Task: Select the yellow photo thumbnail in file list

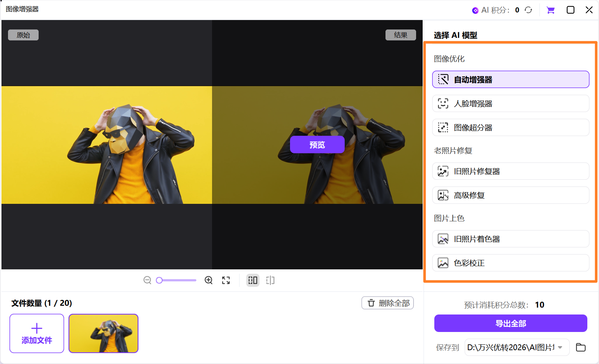Action: click(x=103, y=333)
